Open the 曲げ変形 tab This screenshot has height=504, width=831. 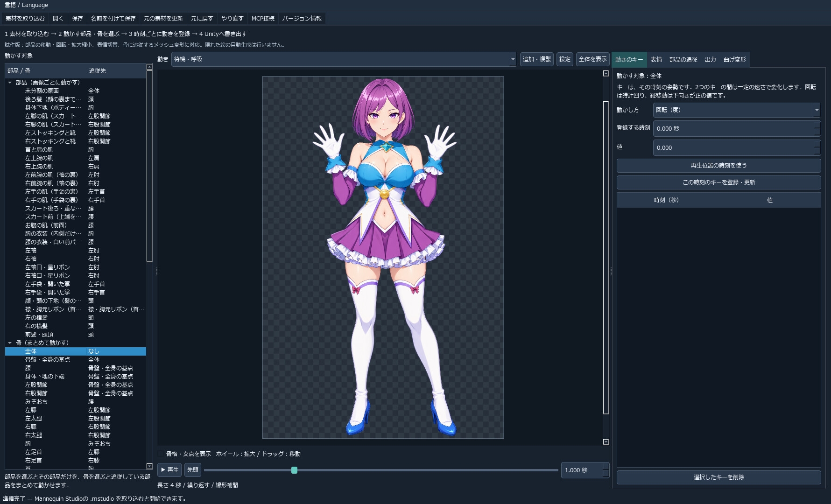point(735,59)
